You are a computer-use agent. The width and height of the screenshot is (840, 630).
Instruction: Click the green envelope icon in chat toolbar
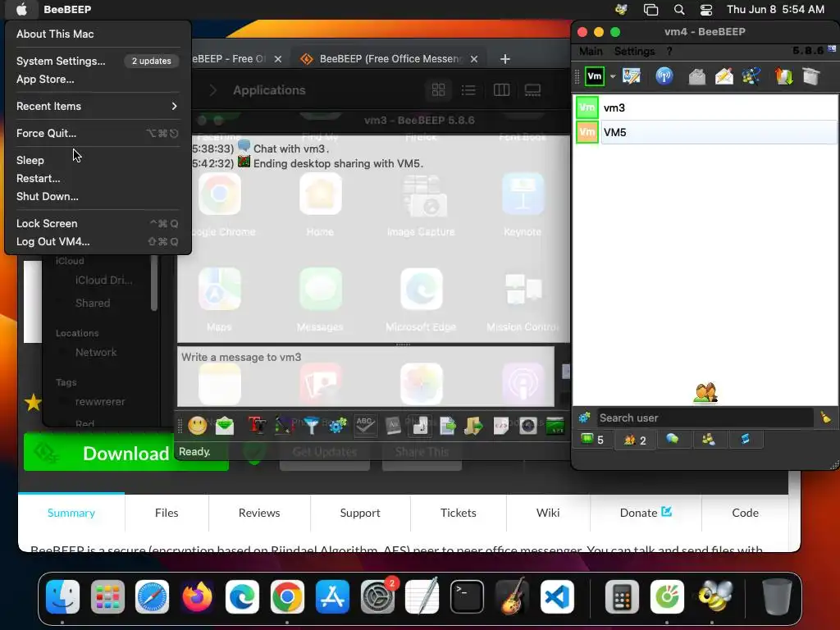225,426
